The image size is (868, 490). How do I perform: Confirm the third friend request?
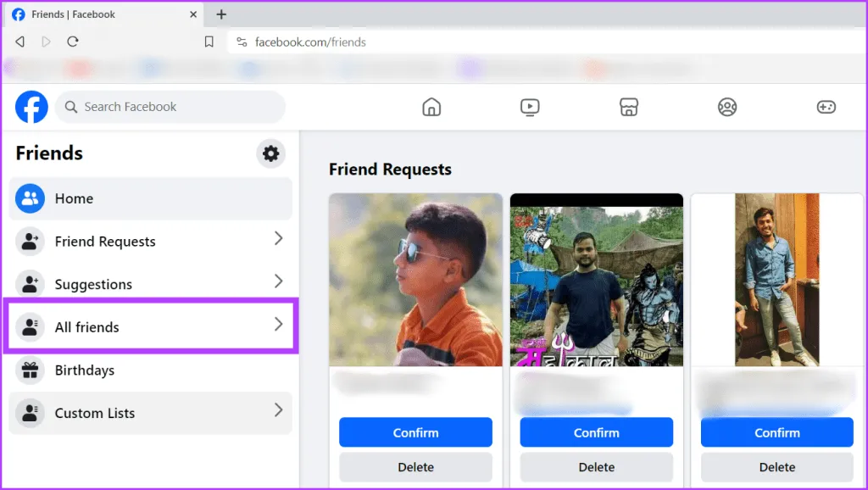[x=776, y=432]
